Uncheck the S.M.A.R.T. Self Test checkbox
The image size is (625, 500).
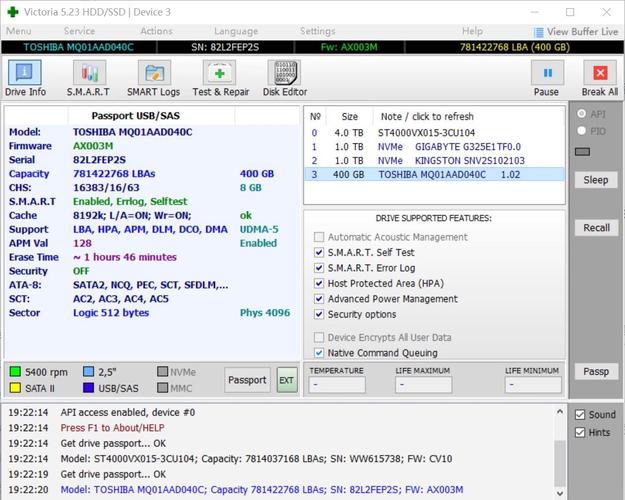click(319, 253)
